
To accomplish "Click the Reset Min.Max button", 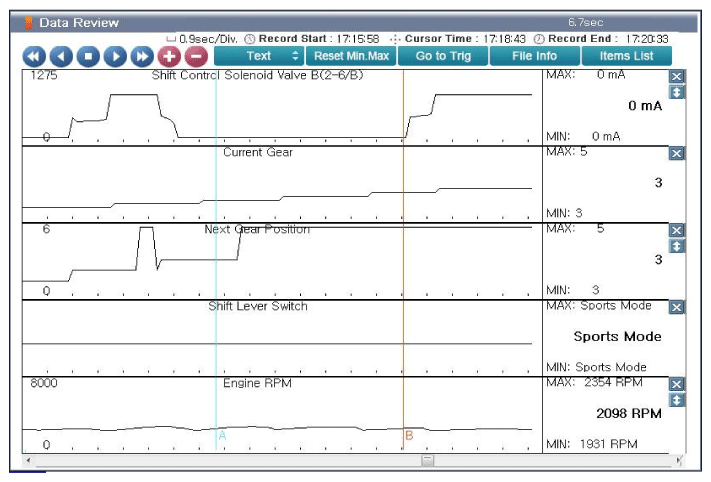I will (351, 56).
